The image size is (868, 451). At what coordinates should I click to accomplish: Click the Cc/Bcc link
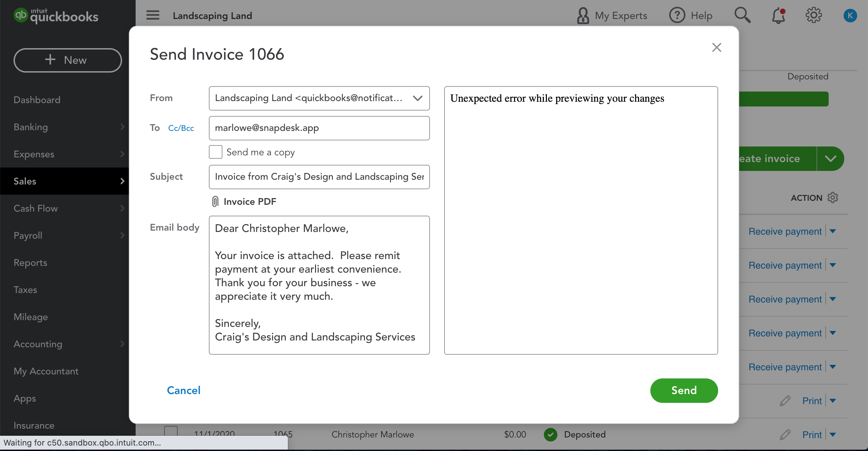pos(181,128)
